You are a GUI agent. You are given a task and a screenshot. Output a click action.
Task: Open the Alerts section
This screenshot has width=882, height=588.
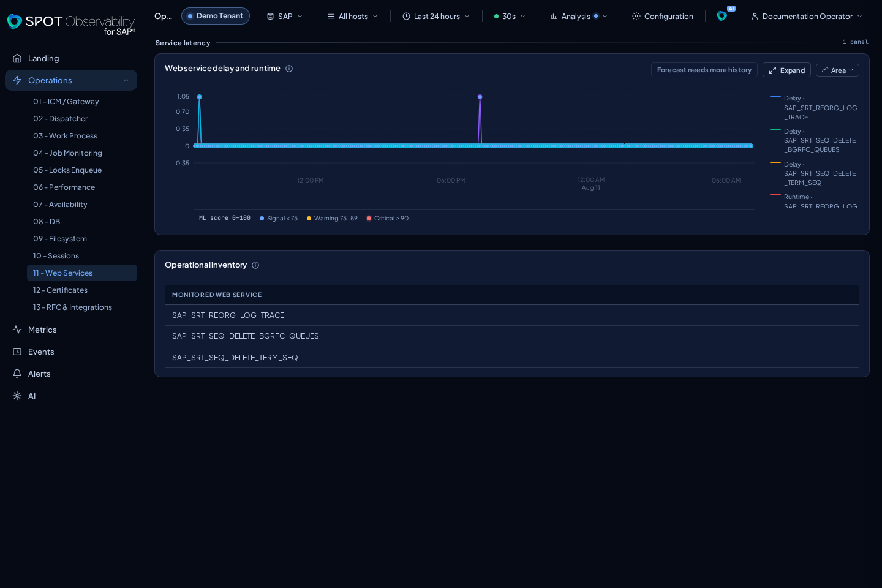71,374
